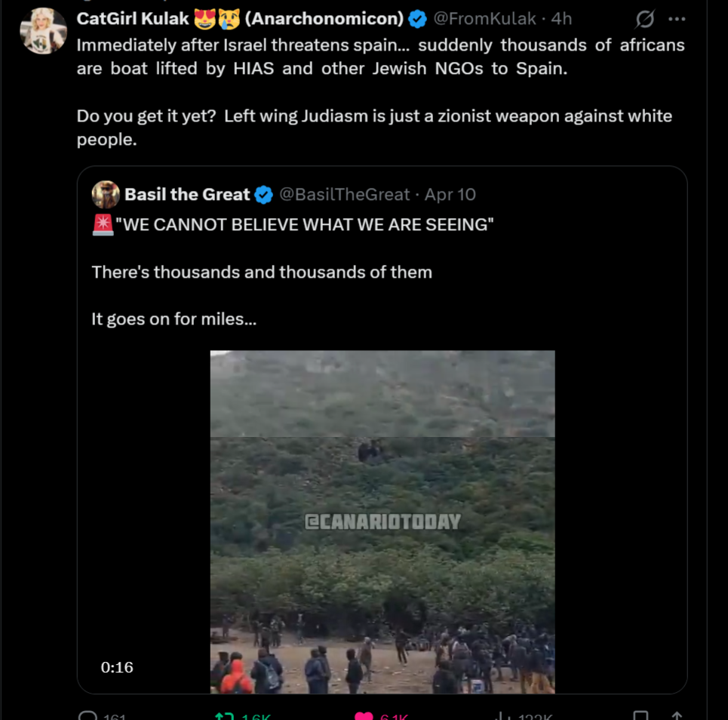Open the three-dot More options menu
Viewport: 728px width, 720px height.
tap(677, 19)
